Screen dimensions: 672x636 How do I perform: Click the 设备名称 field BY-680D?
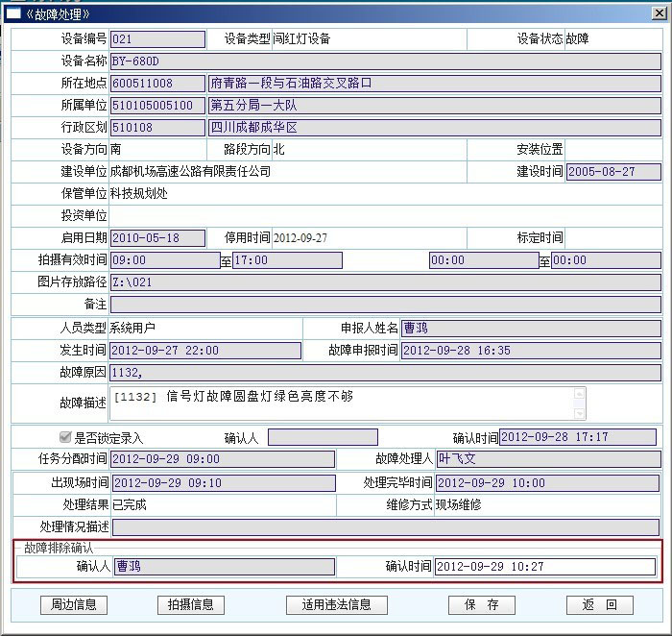click(385, 61)
